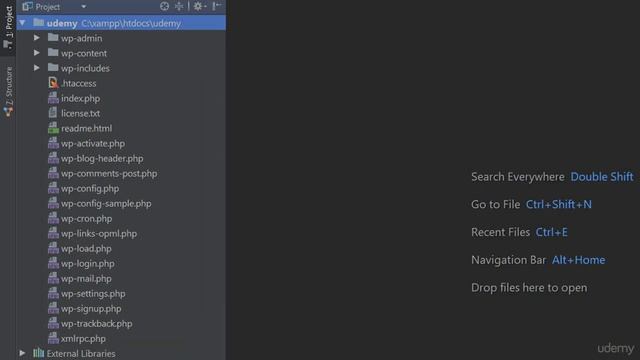Click the wp-activate.php file icon
Screen dimensions: 640x360
(53, 143)
